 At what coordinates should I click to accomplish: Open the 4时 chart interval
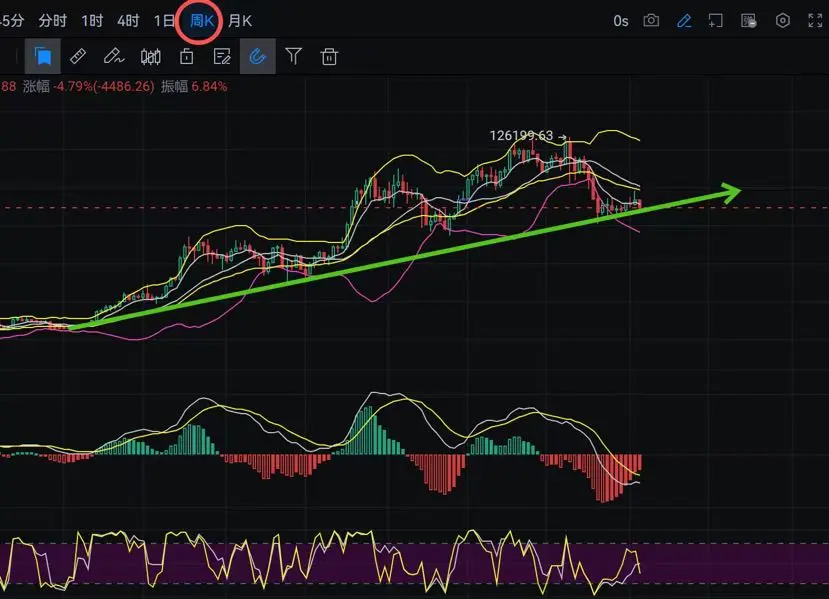click(128, 21)
